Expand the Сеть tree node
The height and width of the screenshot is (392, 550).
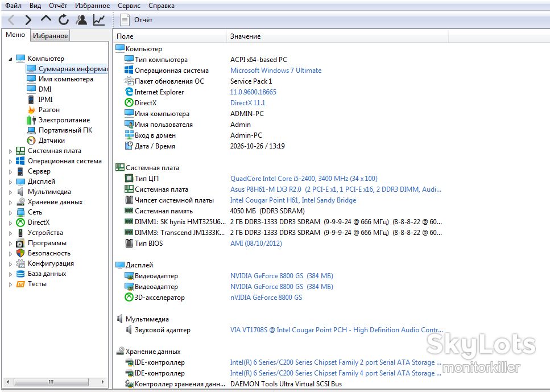[x=10, y=213]
